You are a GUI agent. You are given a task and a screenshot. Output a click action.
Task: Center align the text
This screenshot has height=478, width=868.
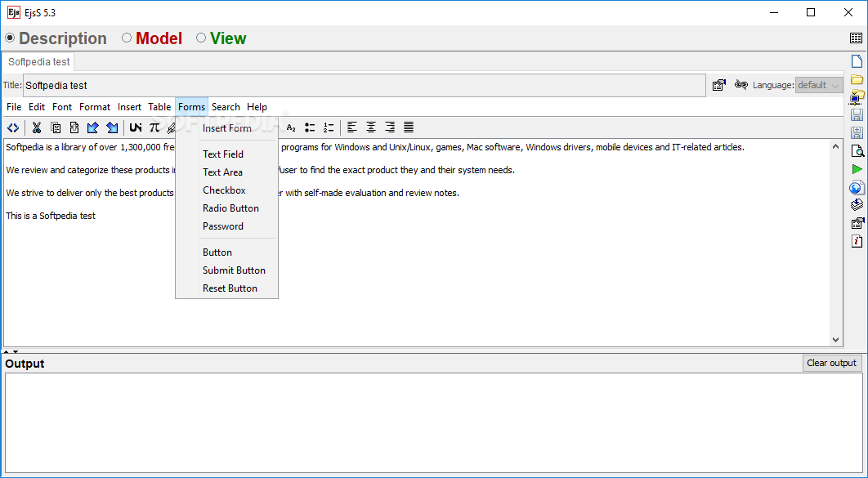click(371, 127)
